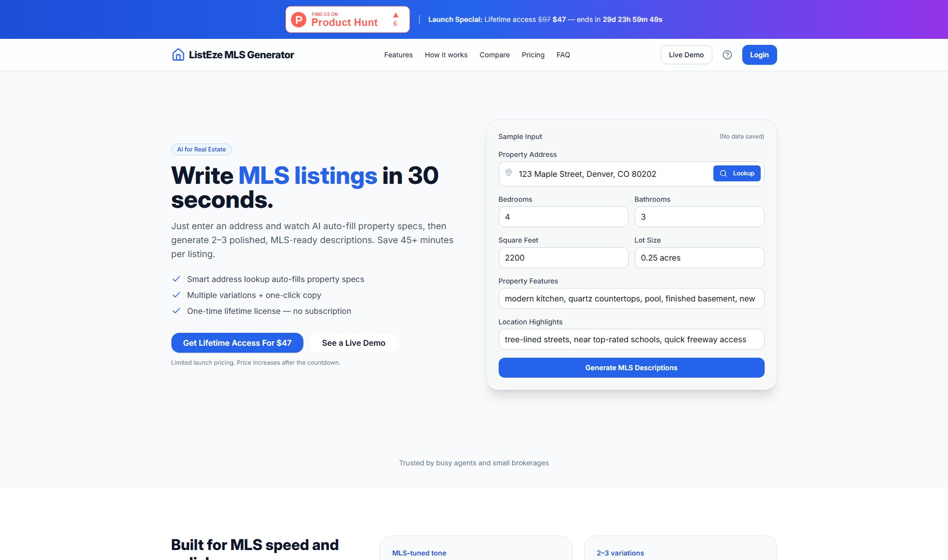
Task: Focus the Bathrooms input field
Action: (x=699, y=217)
